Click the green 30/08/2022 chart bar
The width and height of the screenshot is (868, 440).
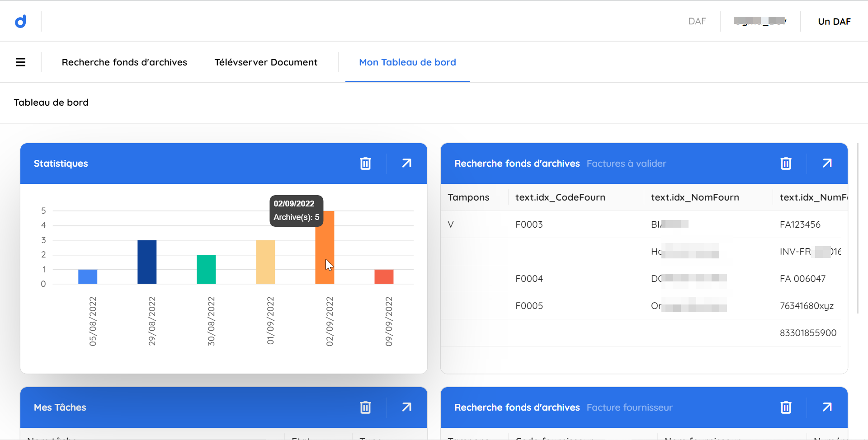pyautogui.click(x=206, y=269)
